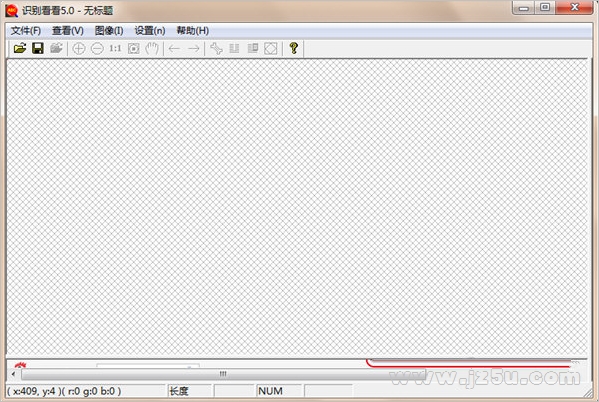Click the grayed folder icon beside save
599x402 pixels.
[x=56, y=49]
